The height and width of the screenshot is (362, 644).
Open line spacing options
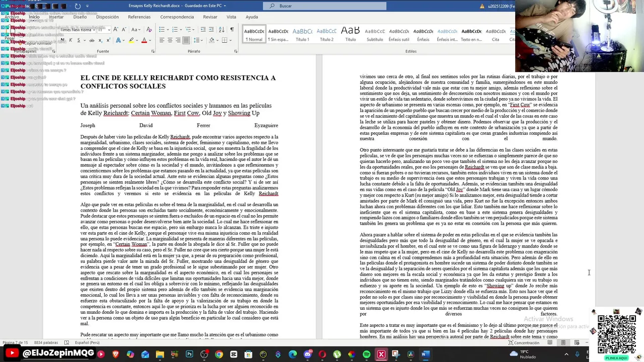pyautogui.click(x=198, y=40)
